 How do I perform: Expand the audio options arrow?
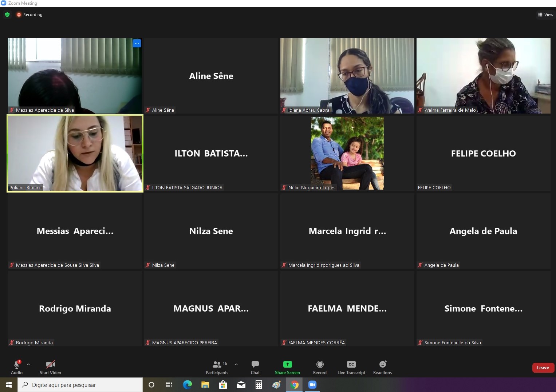coord(28,364)
